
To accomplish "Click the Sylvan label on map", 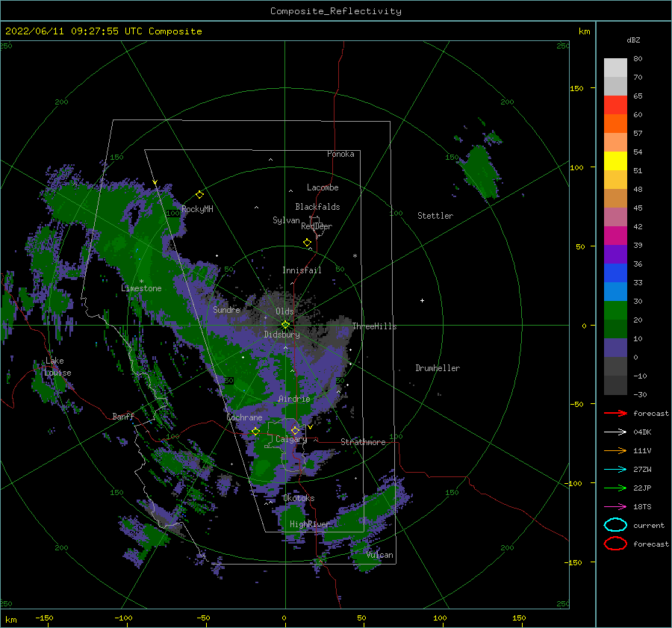I will (x=286, y=220).
